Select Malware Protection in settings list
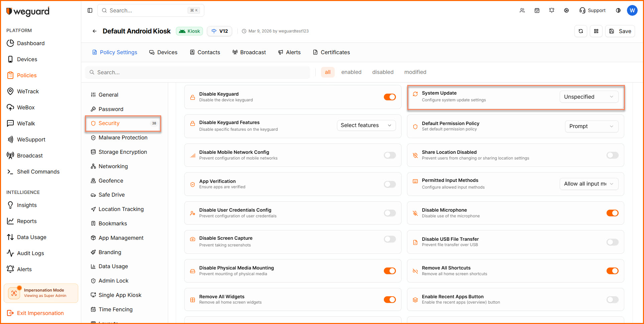The height and width of the screenshot is (324, 644). point(123,137)
